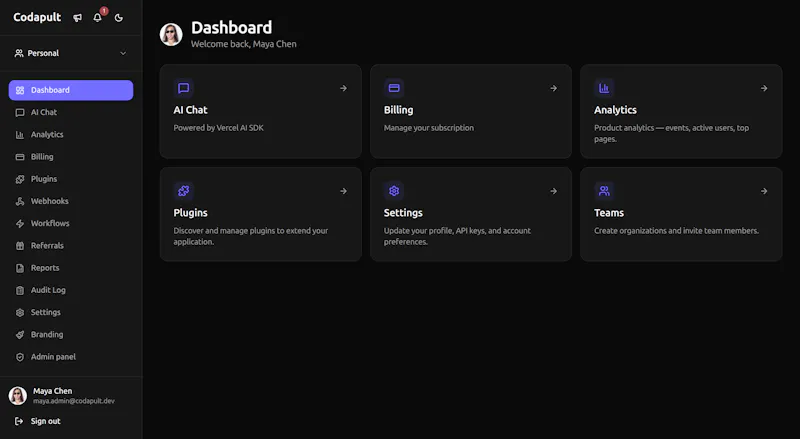Click the Sign out label
This screenshot has height=439, width=800.
click(45, 421)
